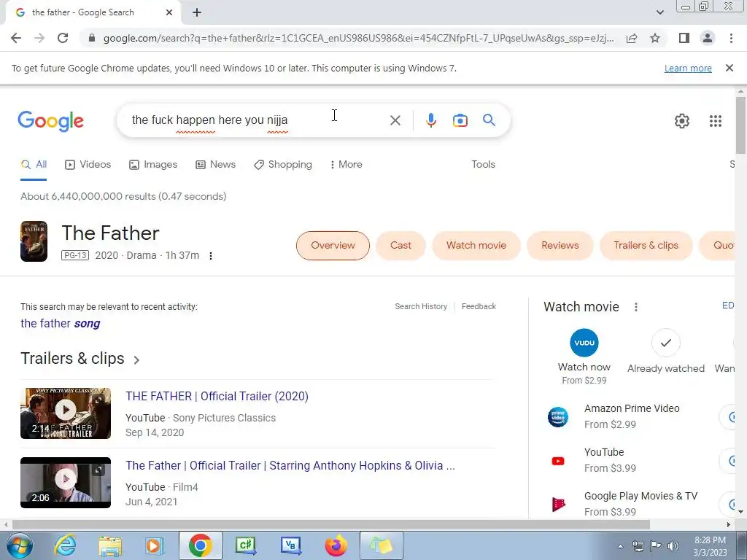Open Chrome three-dot menu
The width and height of the screenshot is (747, 560).
click(x=731, y=38)
